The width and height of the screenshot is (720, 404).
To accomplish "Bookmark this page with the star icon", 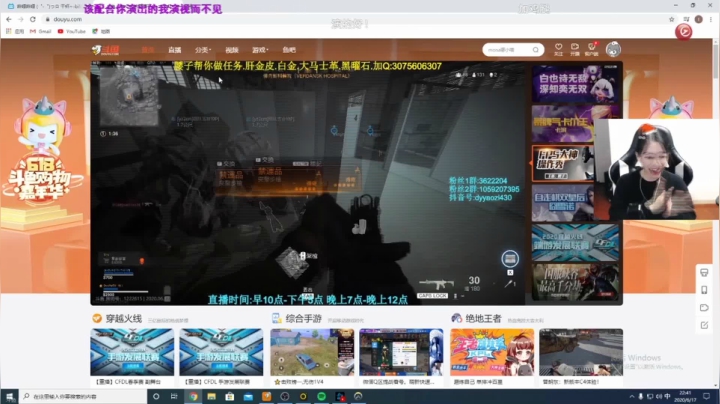I will 671,19.
